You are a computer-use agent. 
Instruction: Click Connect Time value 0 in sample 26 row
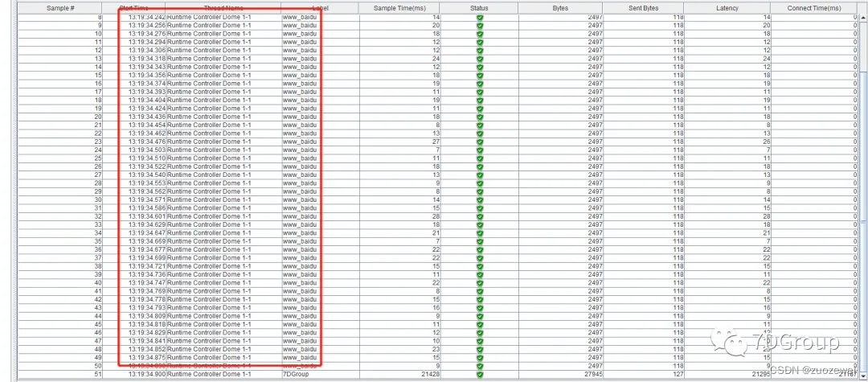tap(854, 166)
